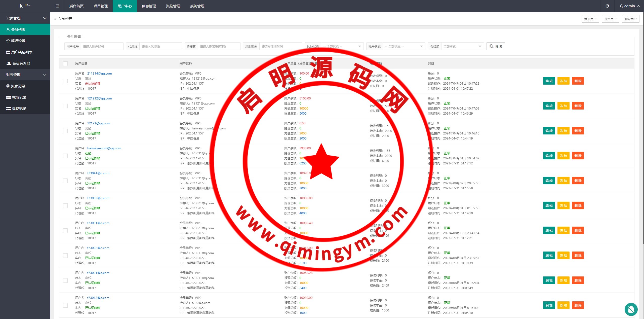Check the row for haiwaiymcom@qq.com

65,156
